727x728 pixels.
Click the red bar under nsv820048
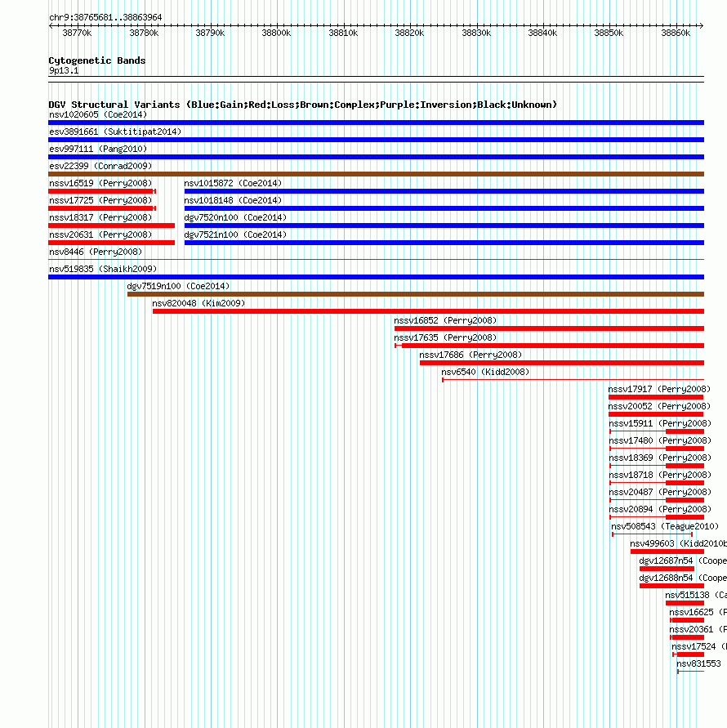point(429,311)
